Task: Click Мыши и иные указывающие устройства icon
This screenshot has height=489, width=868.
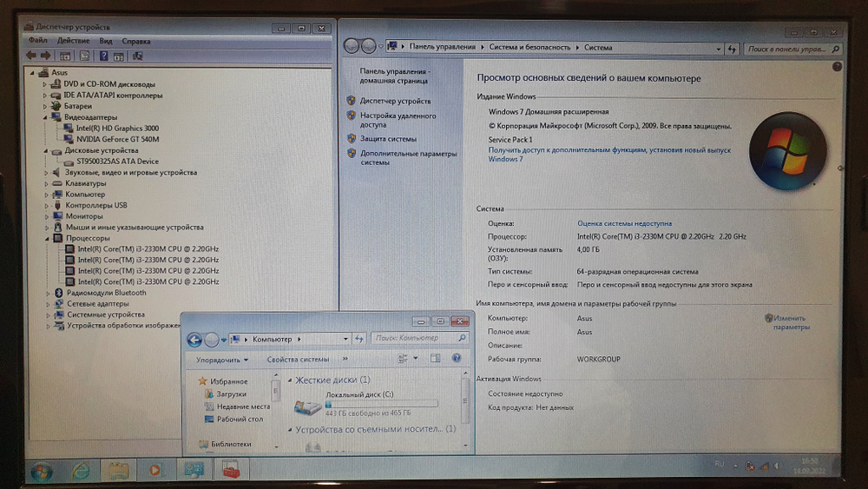Action: click(57, 227)
